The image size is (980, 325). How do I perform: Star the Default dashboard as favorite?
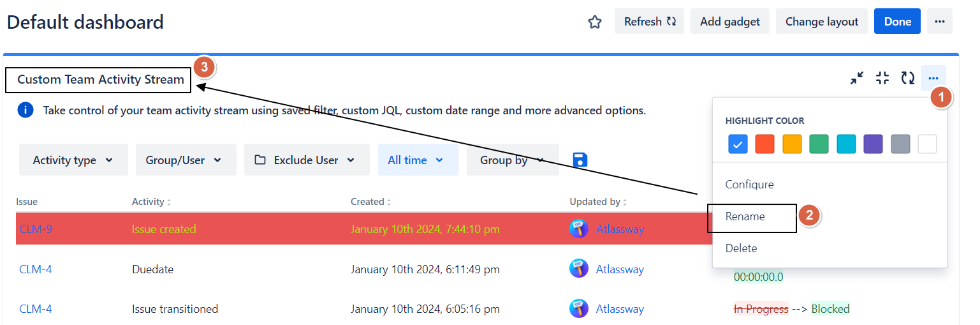[x=594, y=22]
